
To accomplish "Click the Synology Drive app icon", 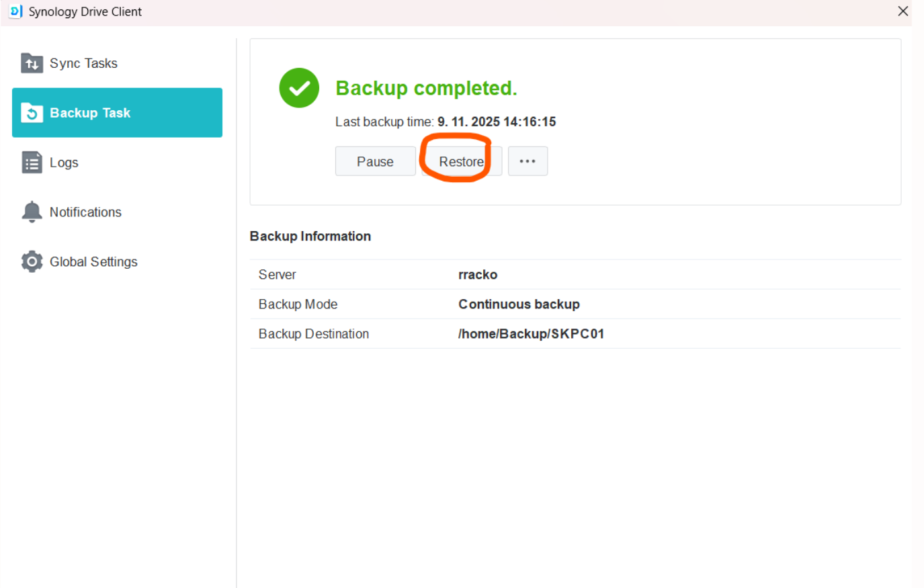I will click(15, 11).
